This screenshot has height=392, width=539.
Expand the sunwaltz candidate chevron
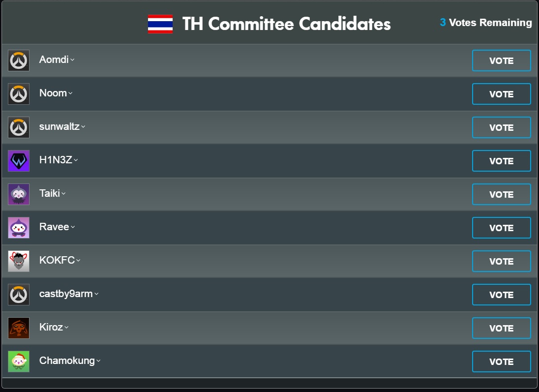83,127
